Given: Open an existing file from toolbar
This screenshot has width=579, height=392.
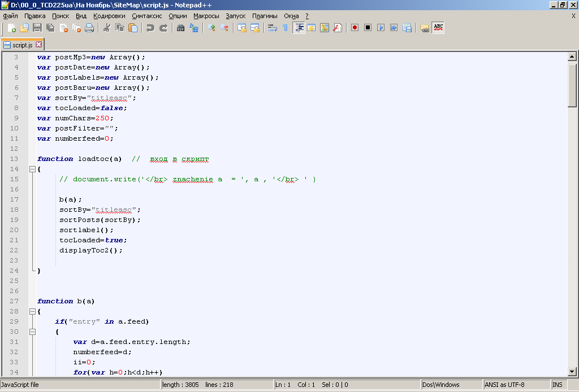Looking at the screenshot, I should (x=23, y=28).
